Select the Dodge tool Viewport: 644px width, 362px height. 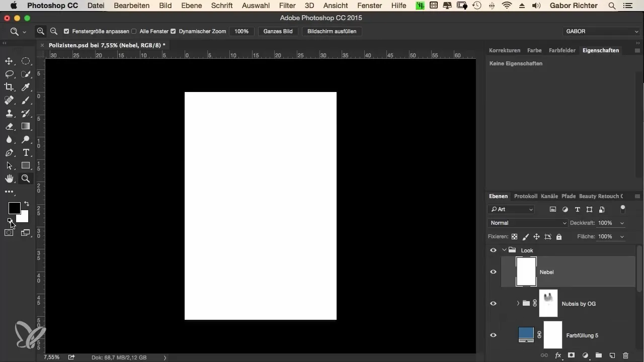tap(26, 140)
